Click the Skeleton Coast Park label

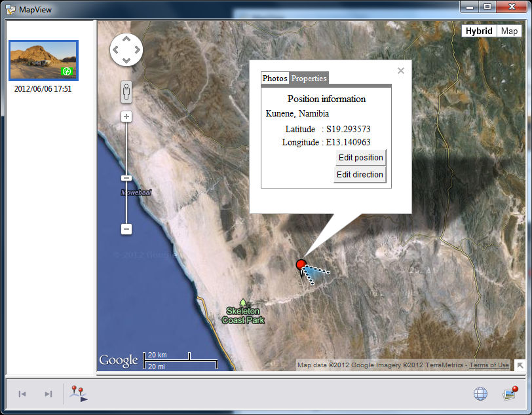click(243, 316)
